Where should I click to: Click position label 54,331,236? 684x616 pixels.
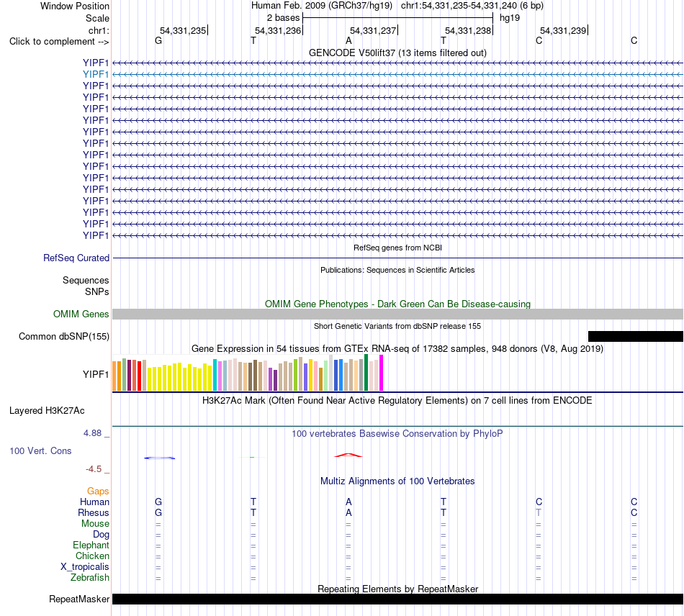pyautogui.click(x=278, y=30)
